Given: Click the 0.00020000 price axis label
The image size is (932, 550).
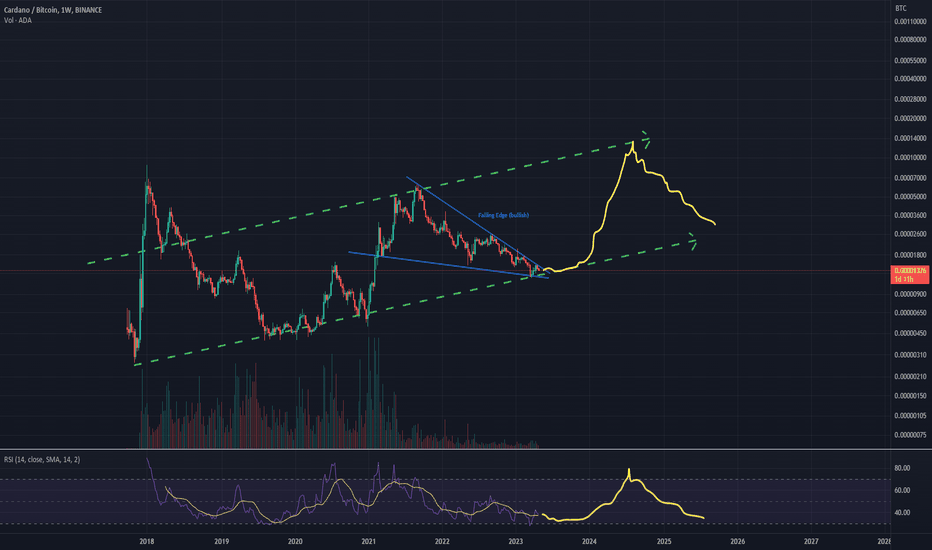Looking at the screenshot, I should coord(910,118).
